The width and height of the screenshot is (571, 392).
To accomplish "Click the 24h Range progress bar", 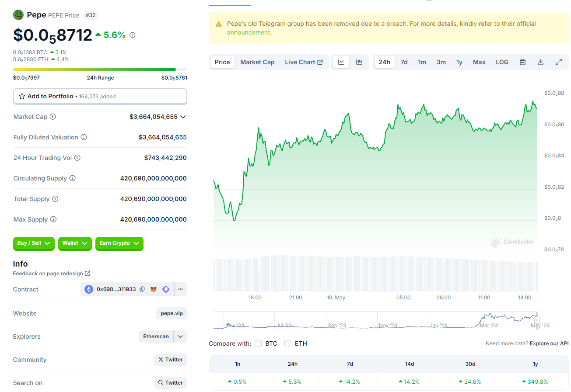I will (100, 69).
